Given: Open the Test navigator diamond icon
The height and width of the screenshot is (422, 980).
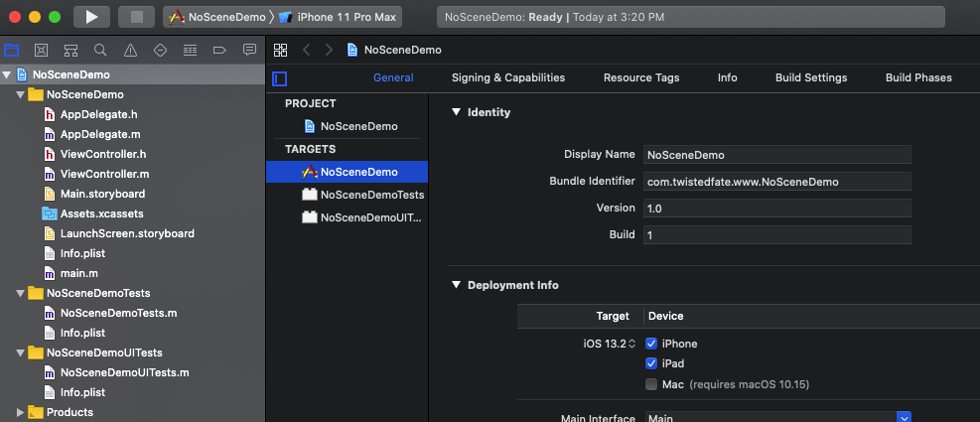Looking at the screenshot, I should (160, 50).
